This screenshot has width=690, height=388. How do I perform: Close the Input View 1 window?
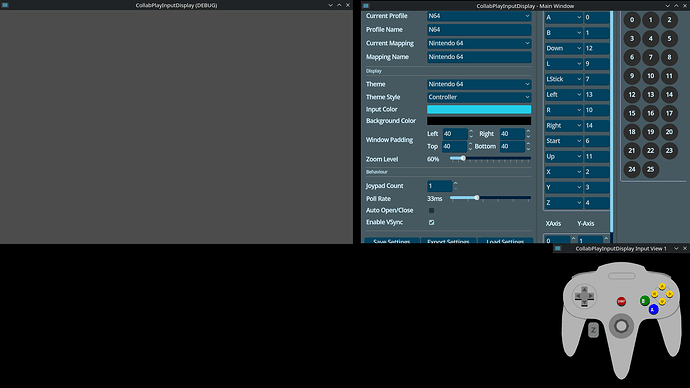(685, 249)
